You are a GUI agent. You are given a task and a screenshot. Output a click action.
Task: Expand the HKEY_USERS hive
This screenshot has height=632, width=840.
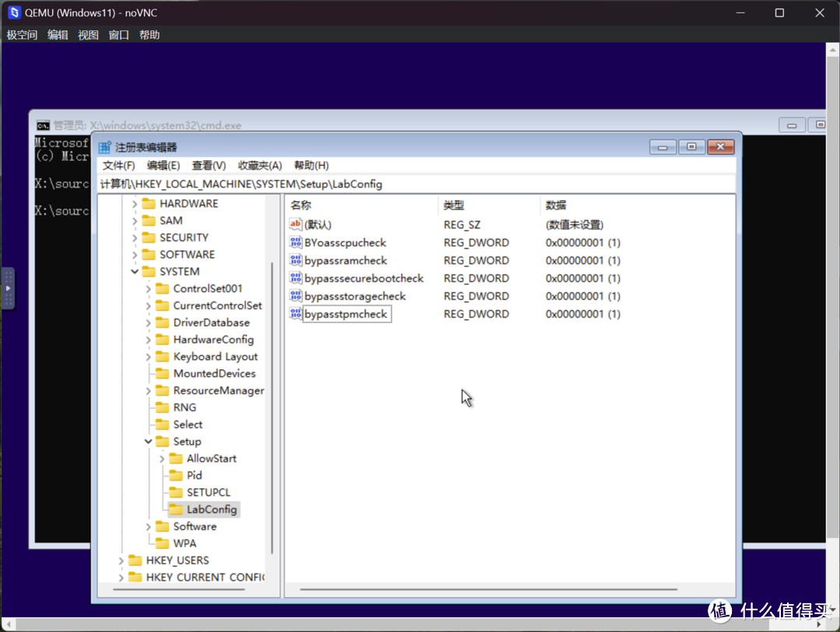pos(121,560)
